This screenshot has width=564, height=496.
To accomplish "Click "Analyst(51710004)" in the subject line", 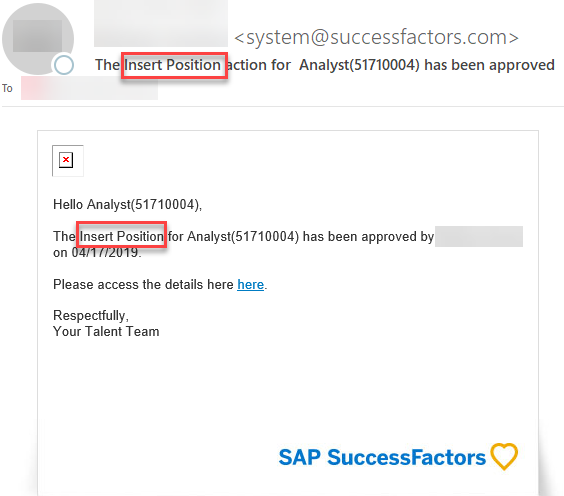I will coord(359,65).
